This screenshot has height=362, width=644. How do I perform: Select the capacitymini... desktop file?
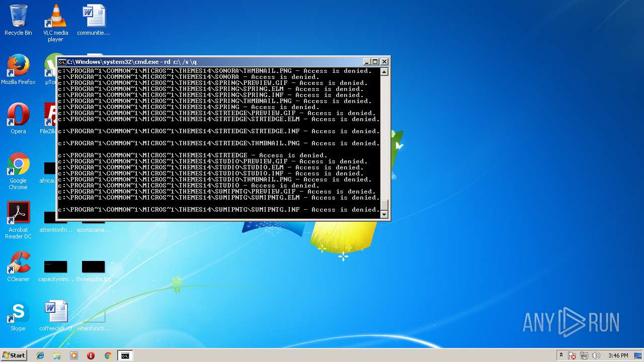(x=55, y=271)
